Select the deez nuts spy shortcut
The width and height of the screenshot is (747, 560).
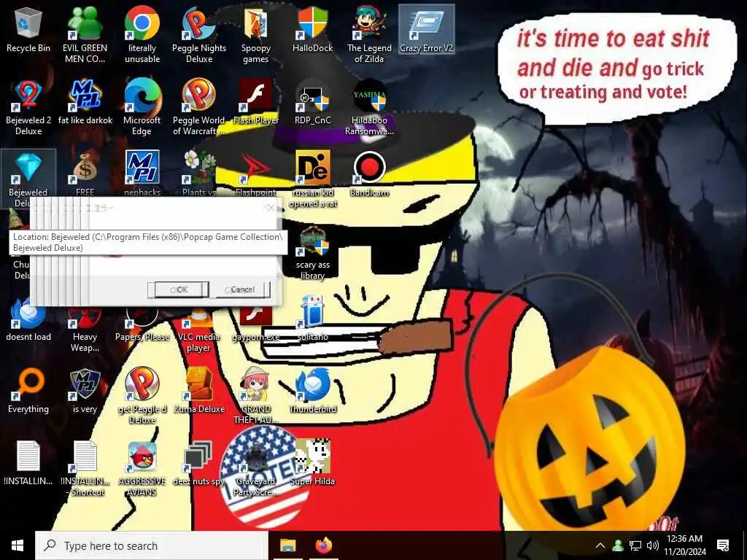199,464
